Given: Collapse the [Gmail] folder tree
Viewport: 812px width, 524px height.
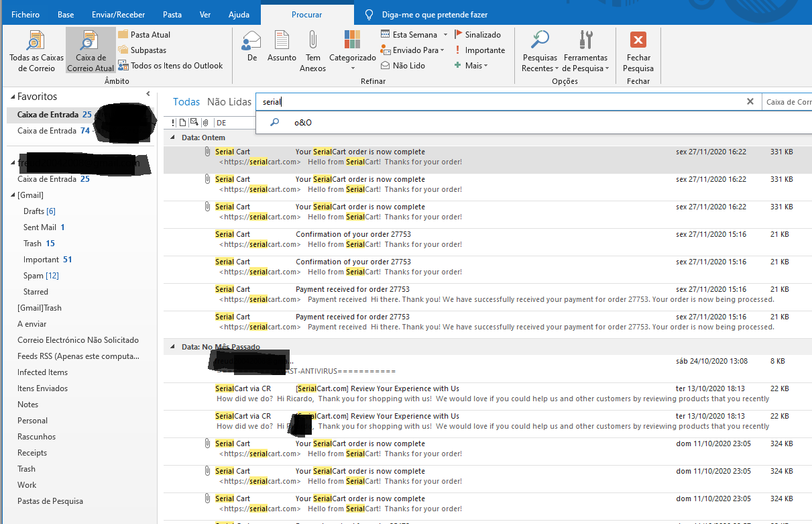Looking at the screenshot, I should point(12,195).
